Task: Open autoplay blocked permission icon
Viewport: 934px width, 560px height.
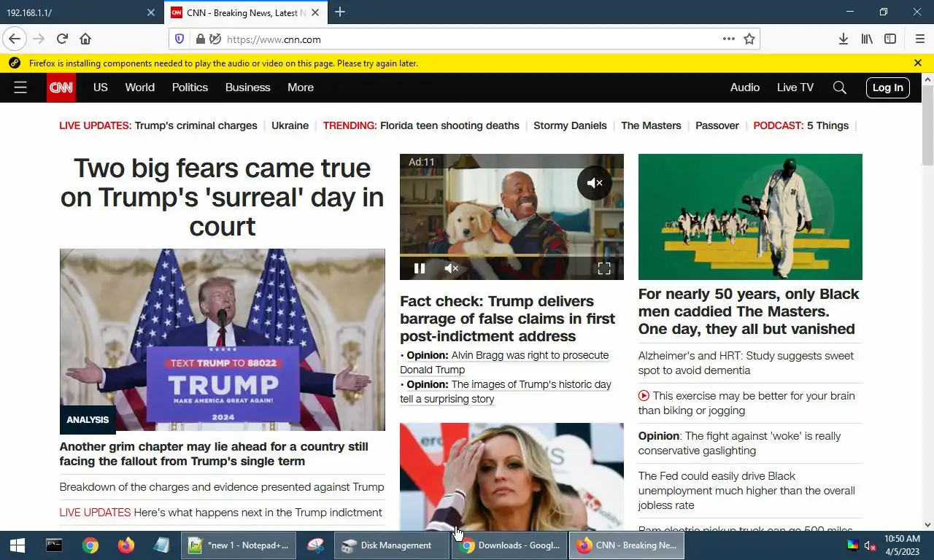Action: pyautogui.click(x=215, y=39)
